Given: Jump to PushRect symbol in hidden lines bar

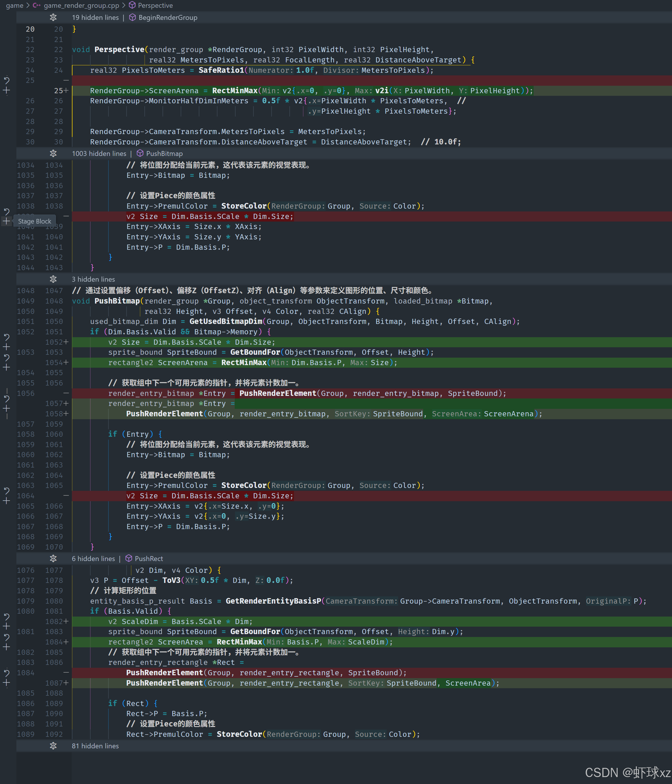Looking at the screenshot, I should pos(149,558).
